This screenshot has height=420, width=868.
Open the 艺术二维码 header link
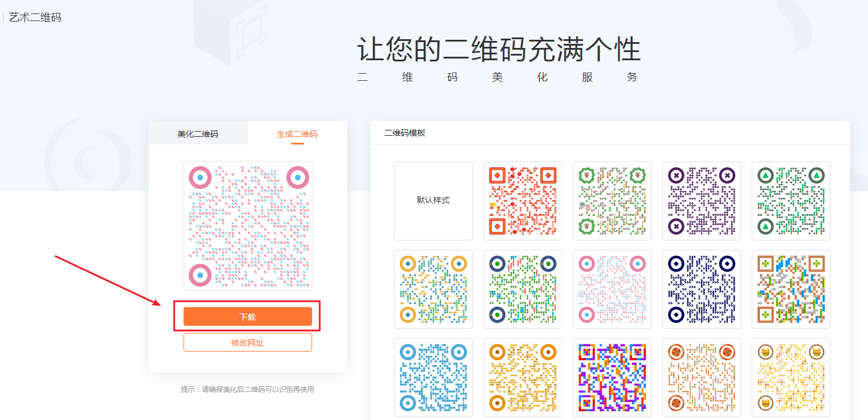point(35,18)
